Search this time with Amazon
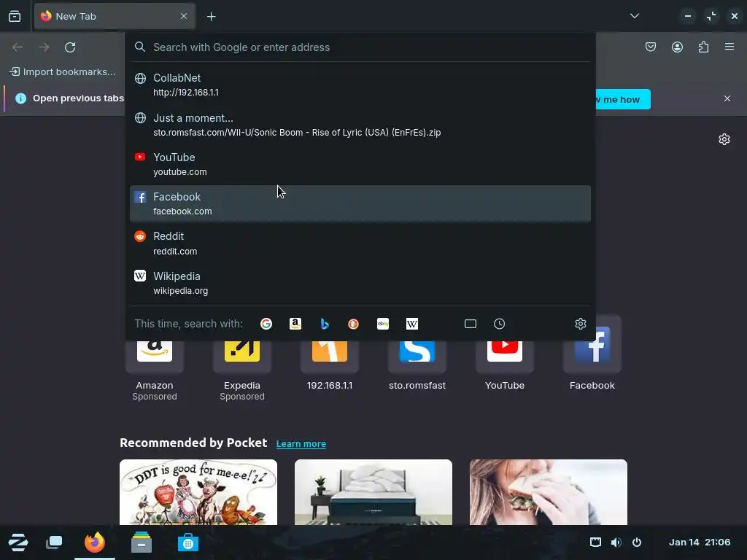747x560 pixels. pos(295,324)
